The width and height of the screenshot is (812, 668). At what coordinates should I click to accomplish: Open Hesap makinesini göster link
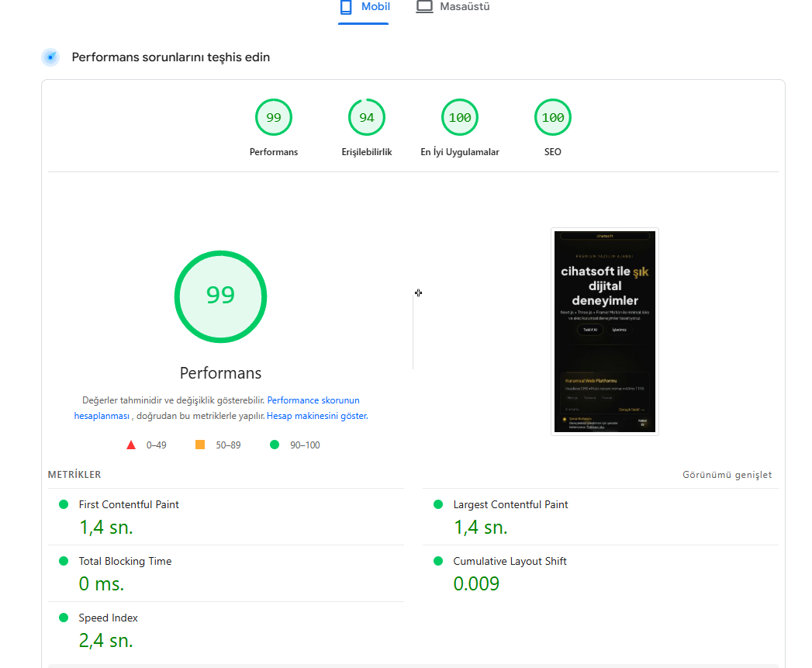click(316, 416)
